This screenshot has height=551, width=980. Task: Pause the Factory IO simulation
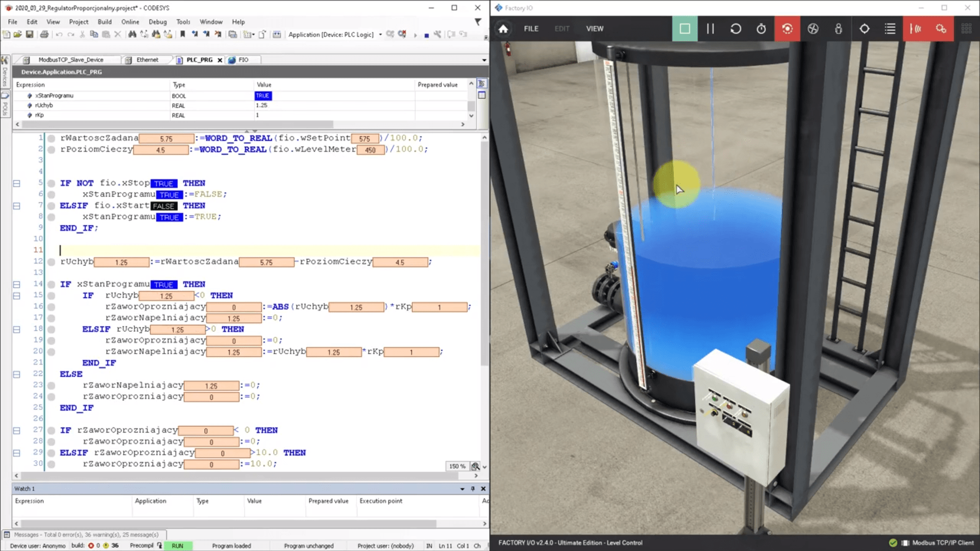tap(710, 29)
